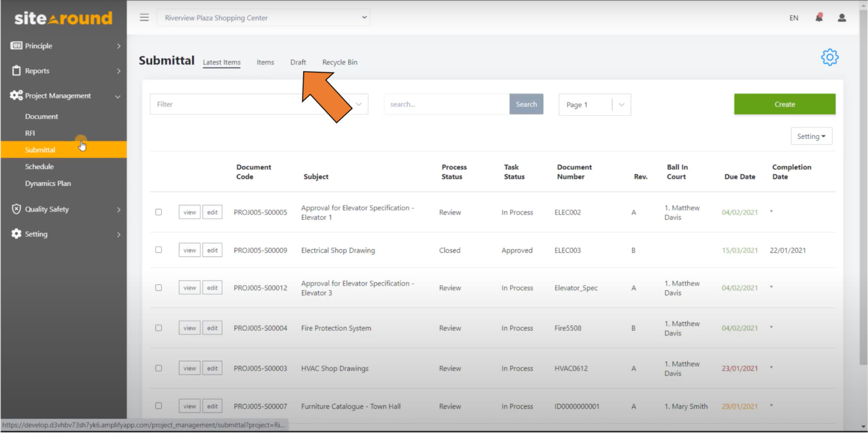
Task: Click the search text field
Action: tap(446, 104)
